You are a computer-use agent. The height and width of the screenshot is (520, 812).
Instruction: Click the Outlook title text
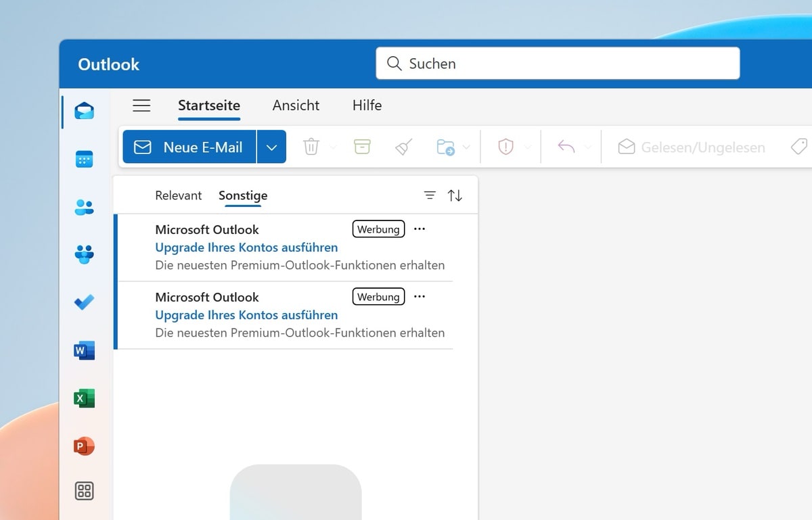pyautogui.click(x=108, y=64)
